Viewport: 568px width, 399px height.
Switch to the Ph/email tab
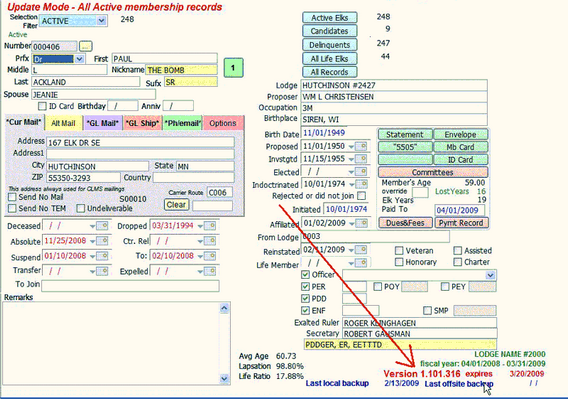click(183, 123)
